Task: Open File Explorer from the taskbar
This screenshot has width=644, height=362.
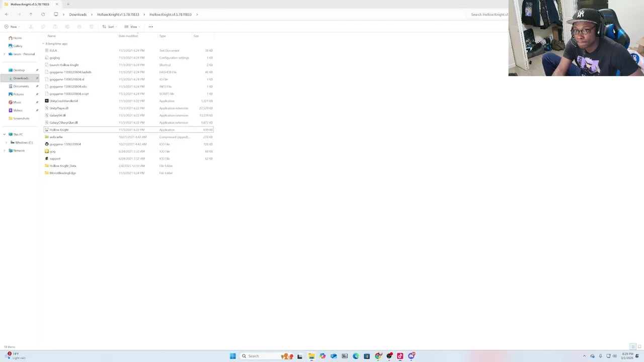Action: 311,356
